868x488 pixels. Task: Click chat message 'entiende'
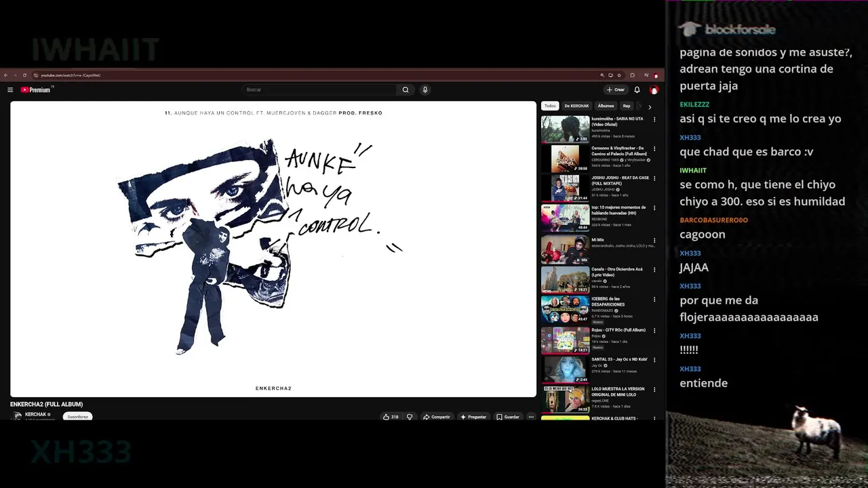703,383
